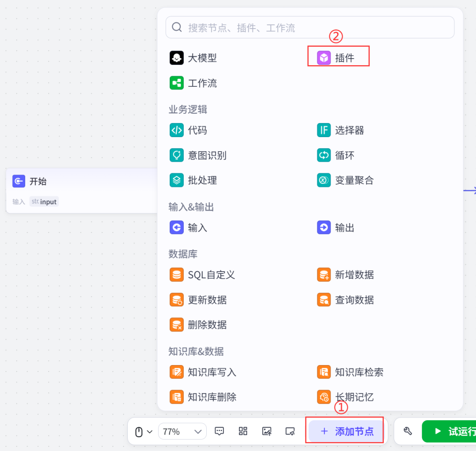Add an 输出 output node icon
Screen dimensions: 476x451
pyautogui.click(x=324, y=227)
